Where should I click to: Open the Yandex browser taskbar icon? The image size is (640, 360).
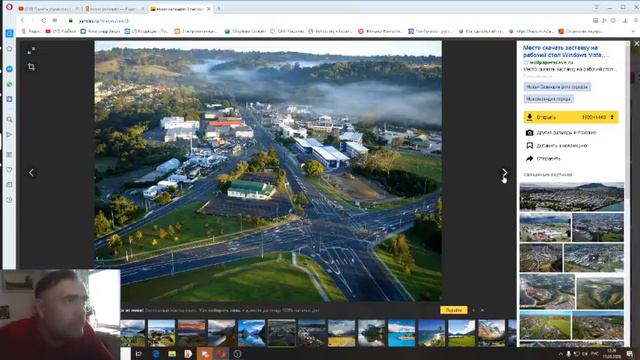[188, 353]
